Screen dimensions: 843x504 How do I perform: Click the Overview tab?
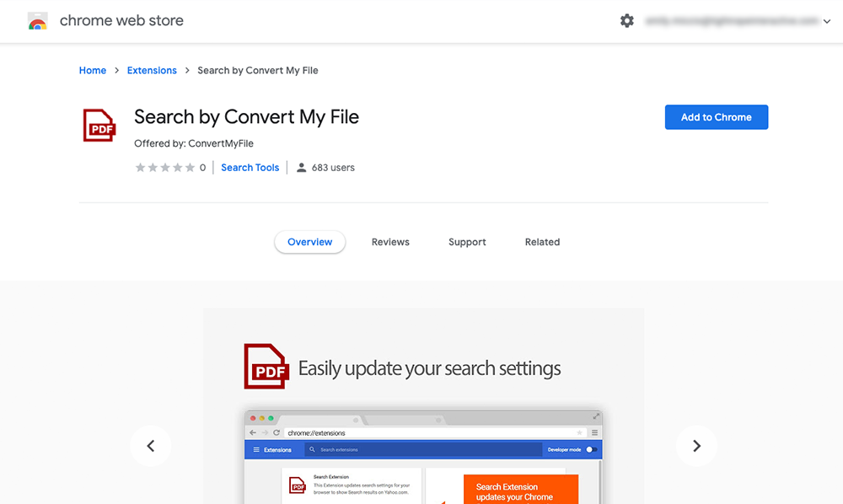click(x=309, y=242)
